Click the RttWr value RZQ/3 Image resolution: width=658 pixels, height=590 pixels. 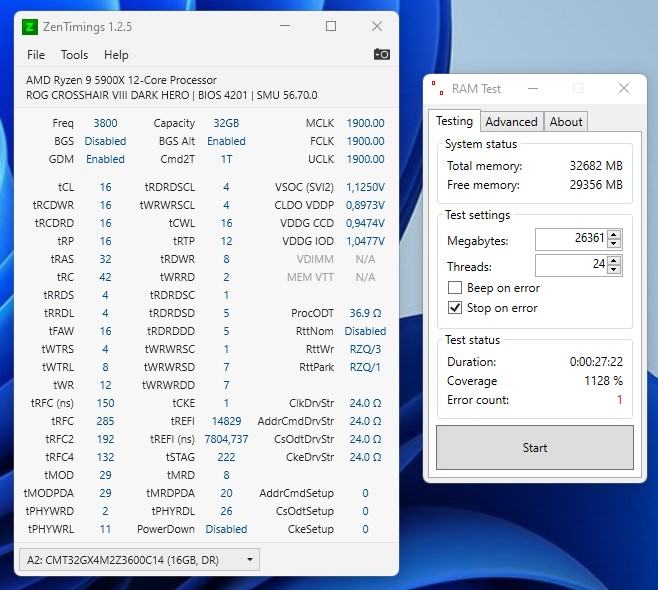click(x=365, y=350)
